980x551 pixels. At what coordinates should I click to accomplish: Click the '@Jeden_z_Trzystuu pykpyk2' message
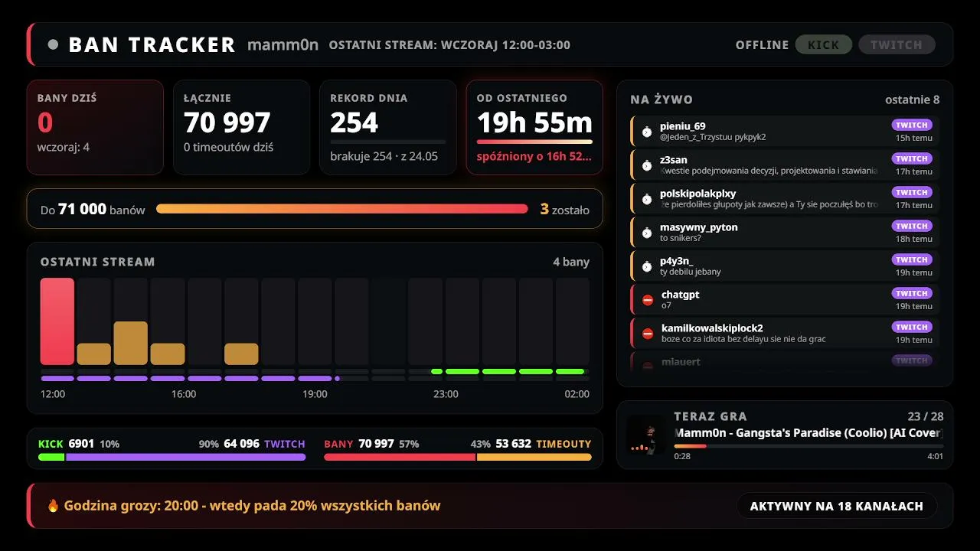pos(713,137)
